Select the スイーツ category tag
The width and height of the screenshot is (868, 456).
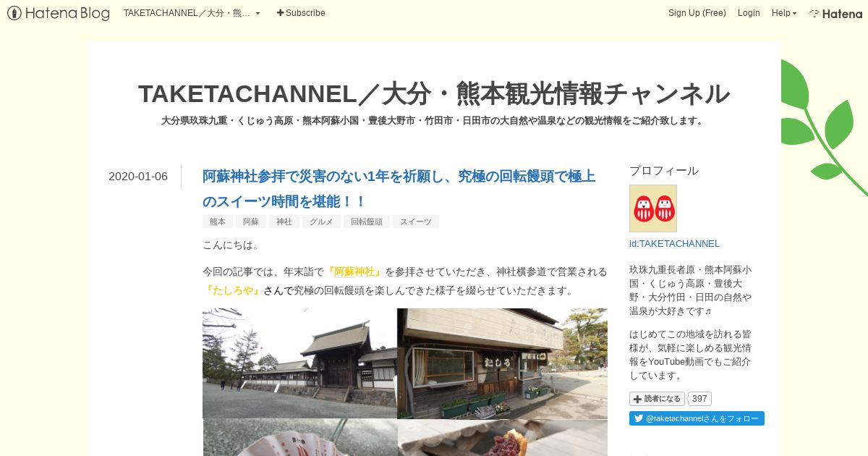[416, 221]
